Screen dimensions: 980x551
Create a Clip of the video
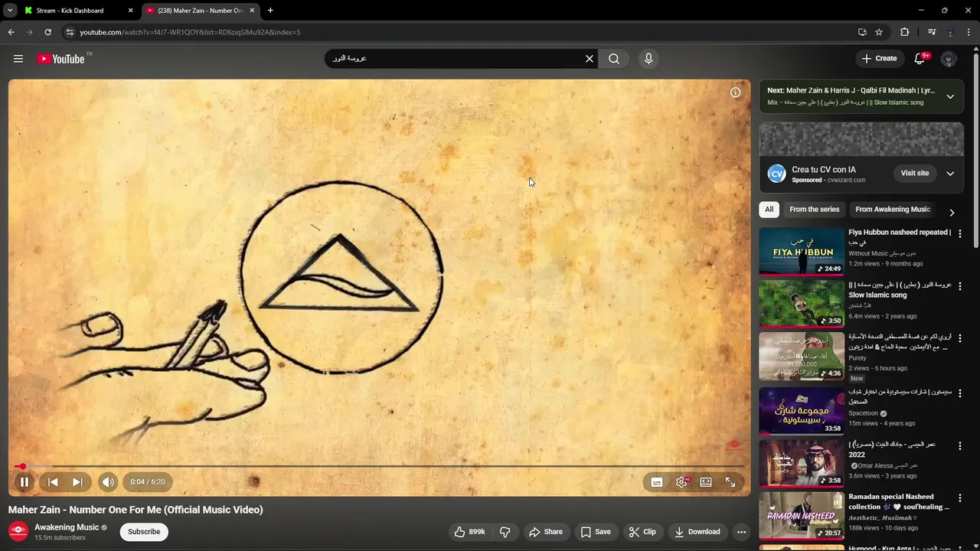[642, 532]
